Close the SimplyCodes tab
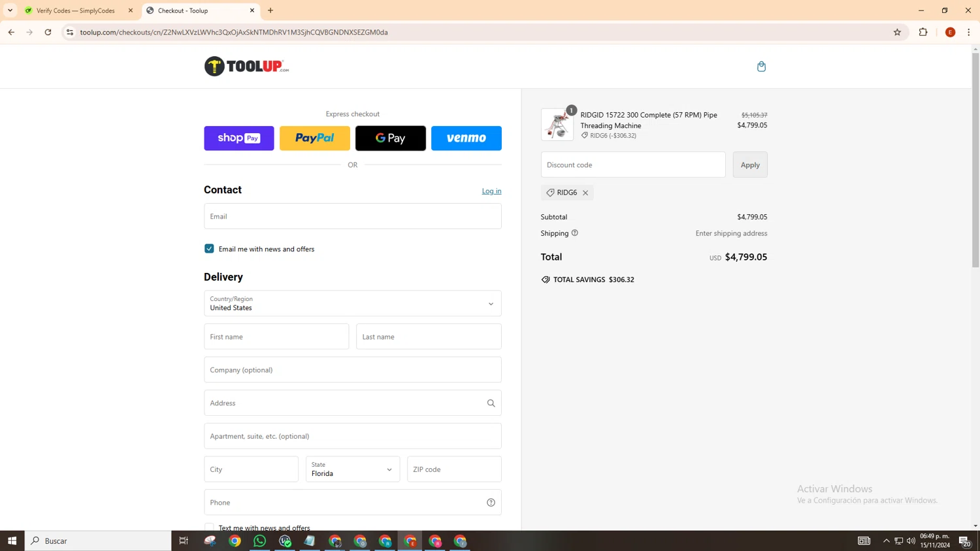This screenshot has height=551, width=980. click(131, 10)
